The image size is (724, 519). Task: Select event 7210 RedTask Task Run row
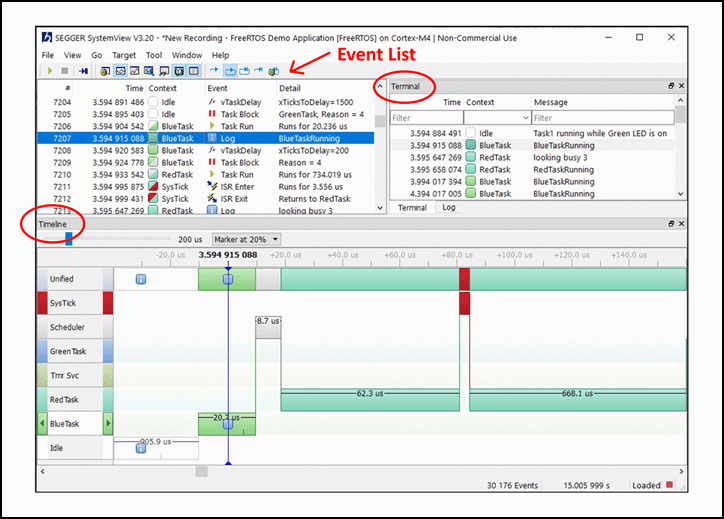205,175
